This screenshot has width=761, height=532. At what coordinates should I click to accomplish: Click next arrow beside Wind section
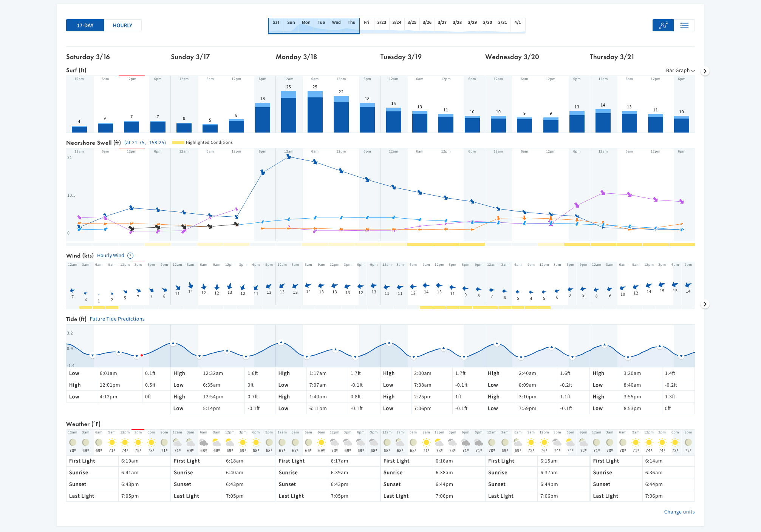click(x=705, y=304)
